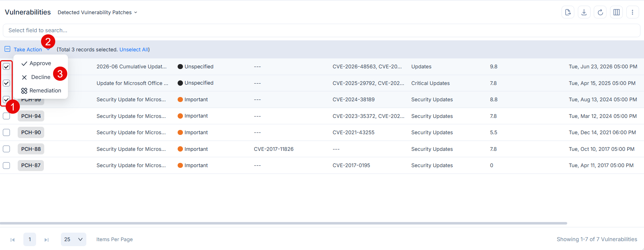Click CVE-2017-11826 in the PCH-88 row
The height and width of the screenshot is (250, 644).
pyautogui.click(x=274, y=149)
